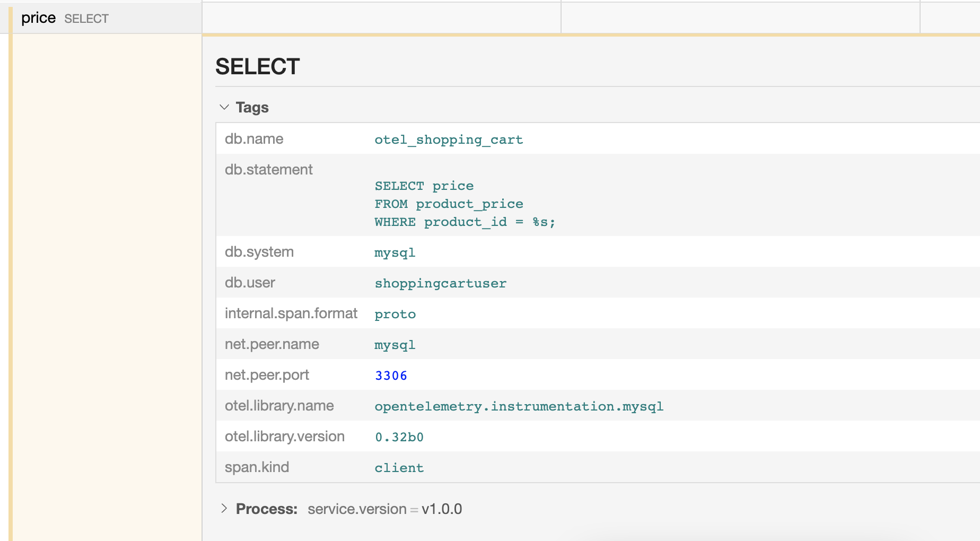Viewport: 980px width, 541px height.
Task: Click the db.system tag key
Action: point(259,252)
